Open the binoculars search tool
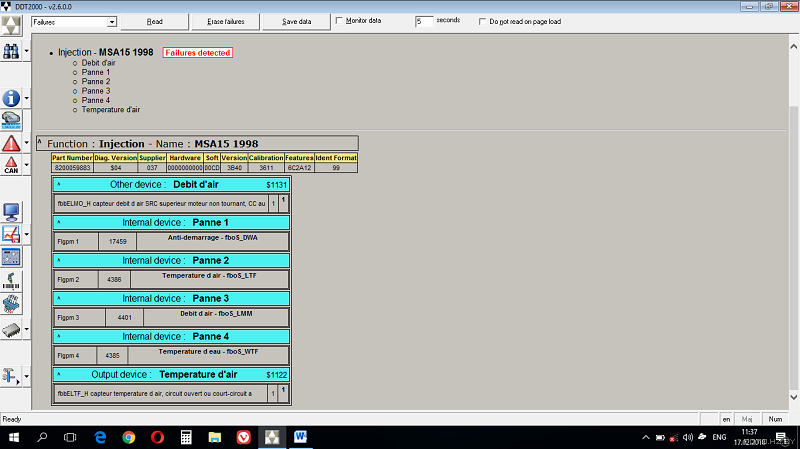The height and width of the screenshot is (449, 800). point(11,52)
